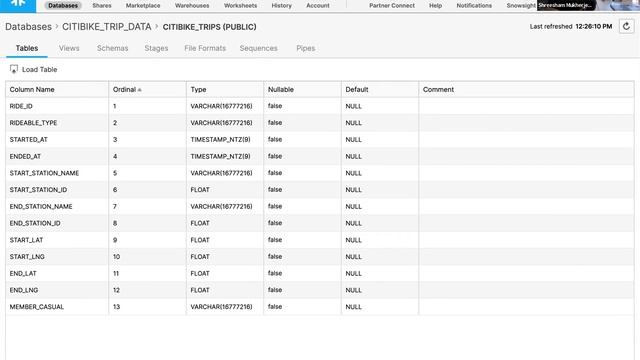Switch to the Pipes tab

(305, 48)
